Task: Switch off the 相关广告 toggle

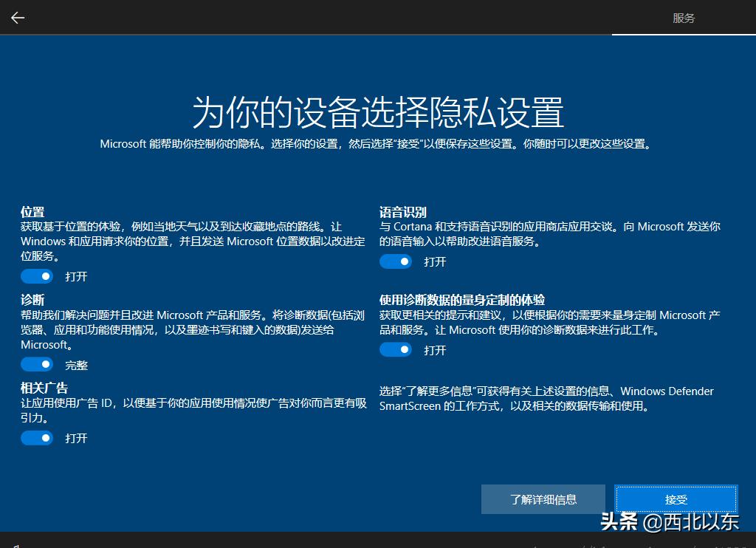Action: tap(37, 437)
